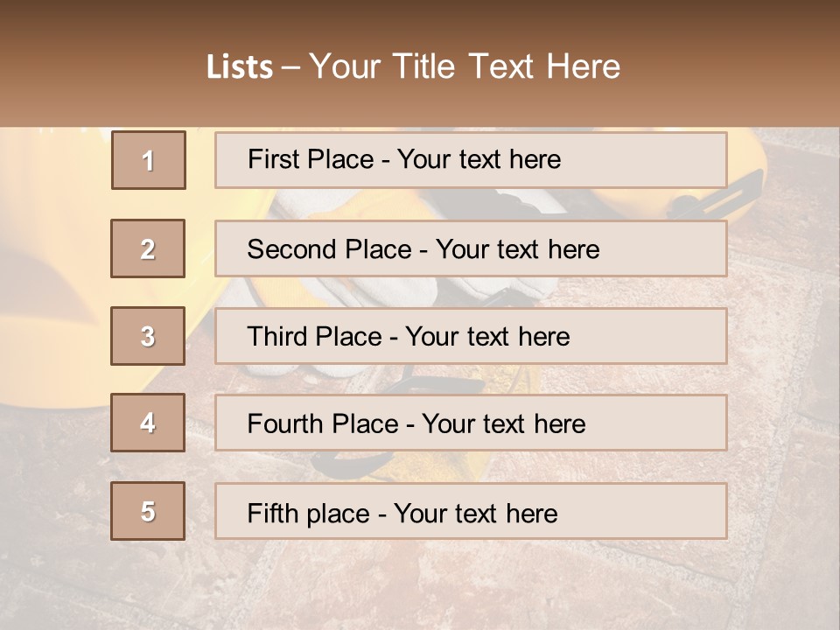Select the 'Second Place' text bar
Screen dimensions: 840x630
pyautogui.click(x=471, y=248)
